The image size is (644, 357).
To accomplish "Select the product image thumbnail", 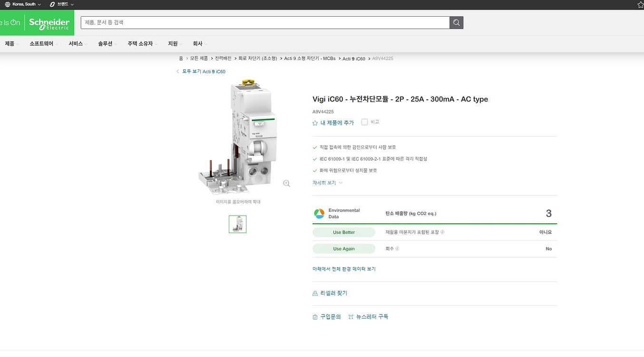I will pyautogui.click(x=237, y=224).
